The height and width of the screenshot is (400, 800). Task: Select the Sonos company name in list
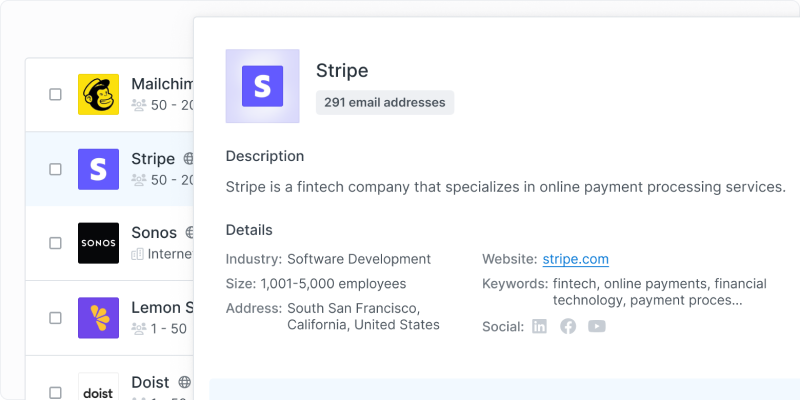coord(154,233)
